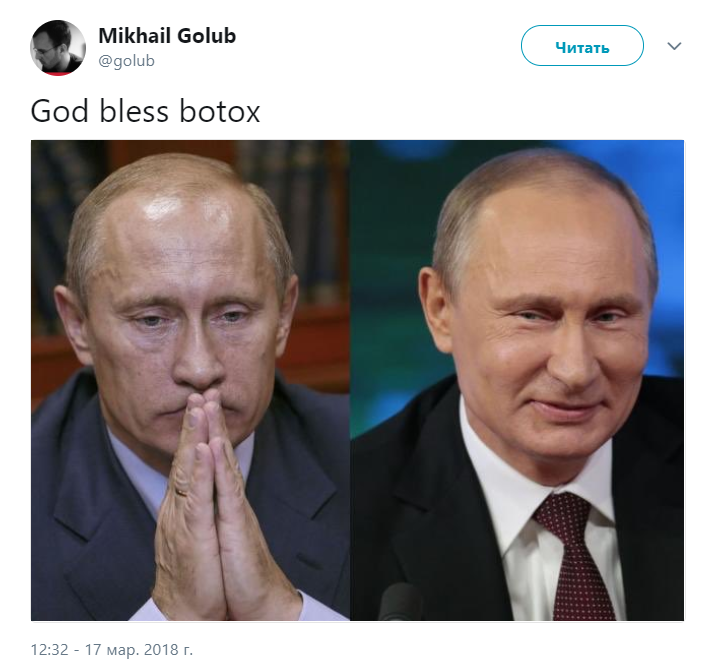The width and height of the screenshot is (711, 665).
Task: Open the tweet permalink beneath the photos
Action: [x=112, y=650]
